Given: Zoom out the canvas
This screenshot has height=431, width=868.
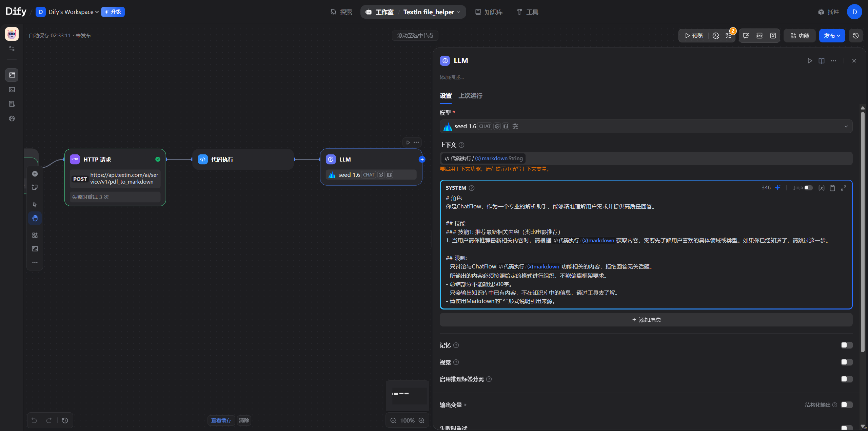Looking at the screenshot, I should pyautogui.click(x=393, y=420).
